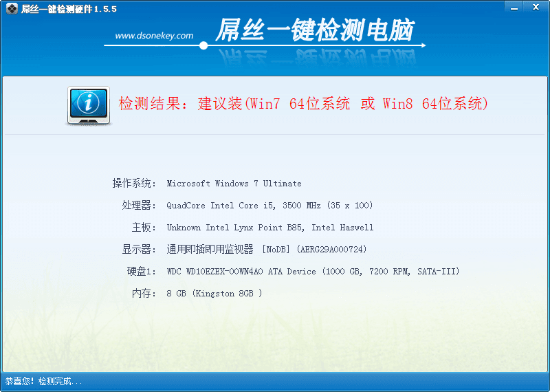This screenshot has height=392, width=550.
Task: Minimize the hardware detection window
Action: click(514, 6)
